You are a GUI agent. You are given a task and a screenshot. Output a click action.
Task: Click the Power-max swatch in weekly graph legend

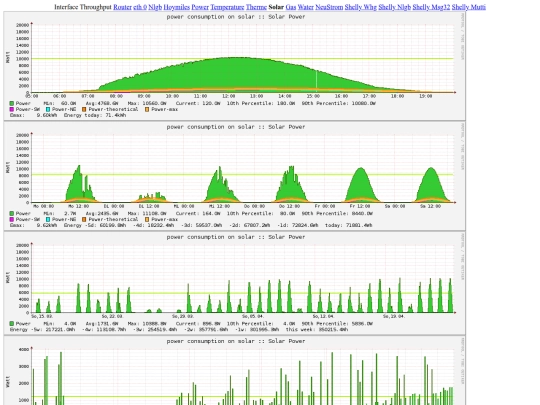tap(147, 219)
